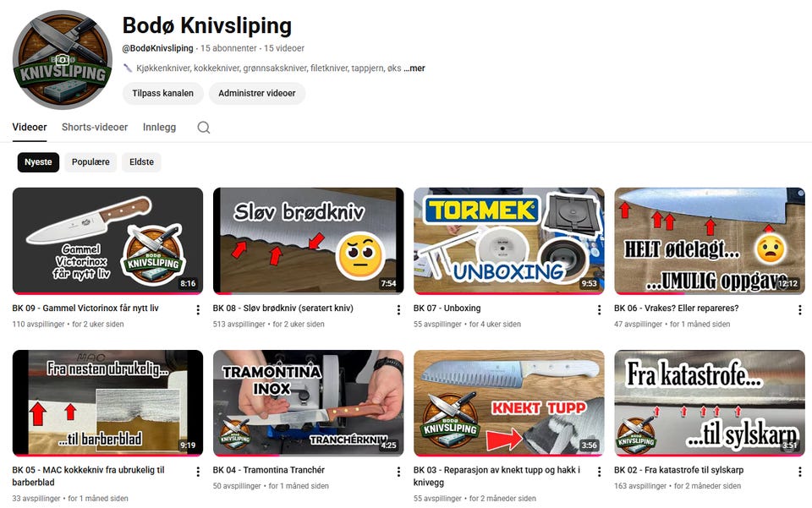The height and width of the screenshot is (508, 812).
Task: Open the Tormek Unboxing video thumbnail
Action: tap(508, 241)
